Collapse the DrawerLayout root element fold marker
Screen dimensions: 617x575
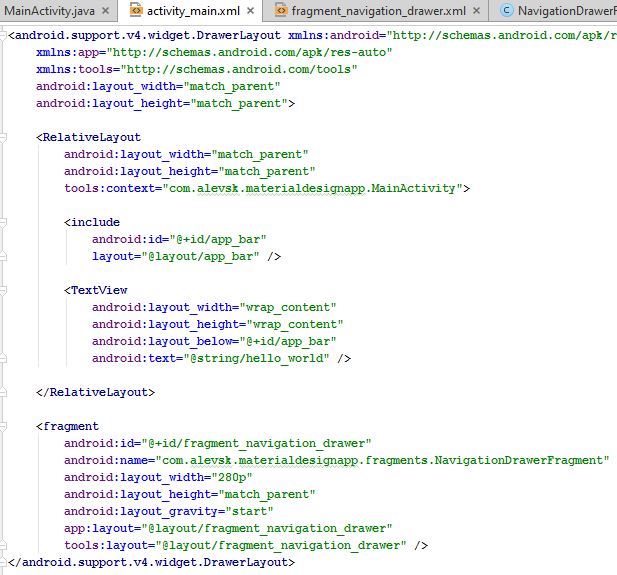coord(5,35)
